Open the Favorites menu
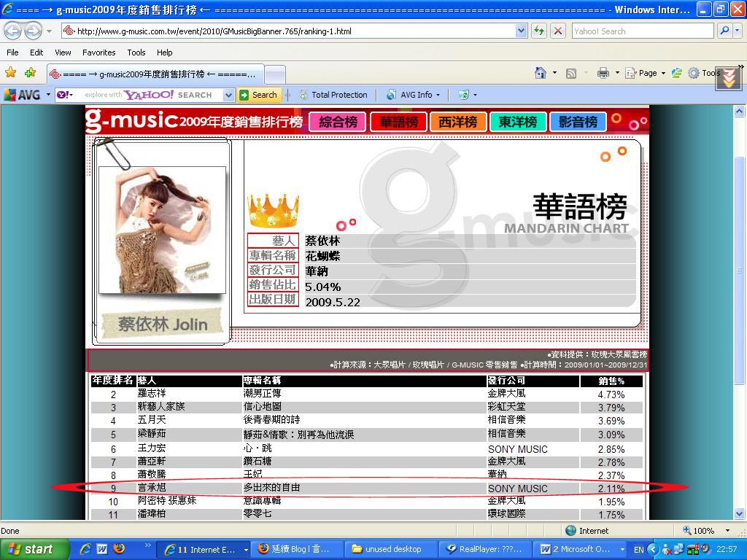This screenshot has height=560, width=747. (98, 52)
